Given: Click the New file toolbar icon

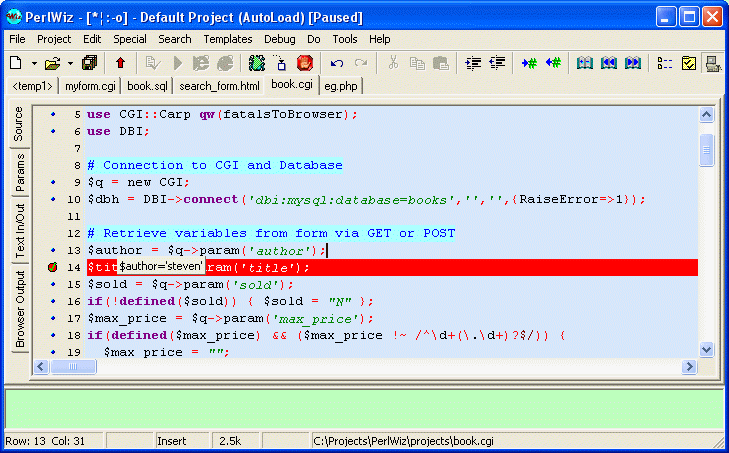Looking at the screenshot, I should (17, 63).
